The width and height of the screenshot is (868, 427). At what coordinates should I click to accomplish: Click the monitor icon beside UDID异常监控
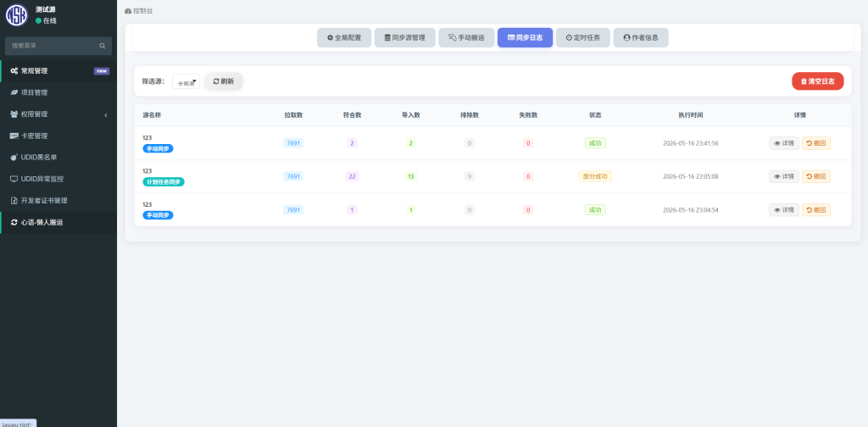14,179
